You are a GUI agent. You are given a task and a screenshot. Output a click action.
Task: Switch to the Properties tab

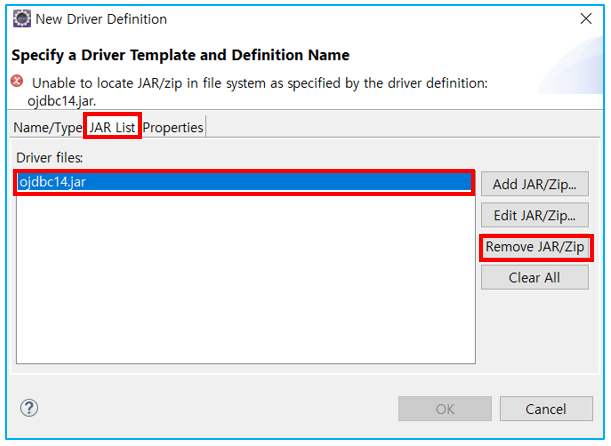click(x=173, y=127)
